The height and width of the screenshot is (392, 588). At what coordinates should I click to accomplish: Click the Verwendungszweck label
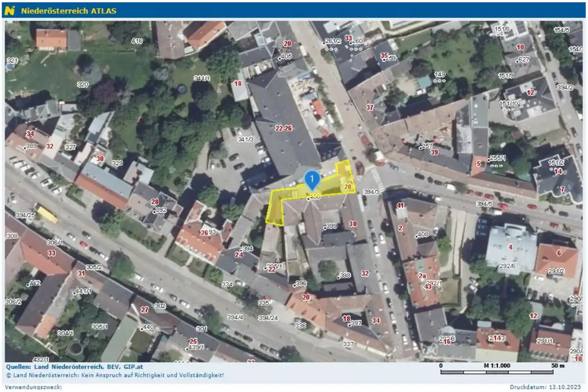[x=33, y=387]
